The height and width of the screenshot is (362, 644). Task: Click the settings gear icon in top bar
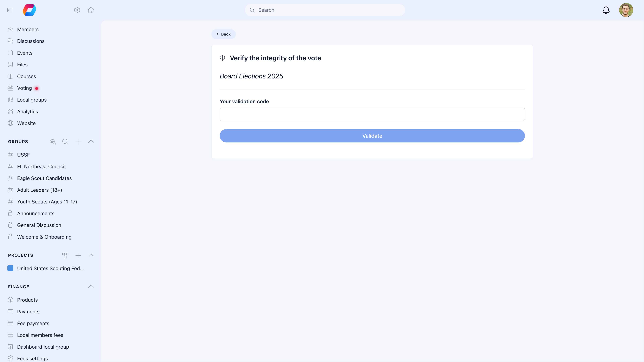point(77,10)
